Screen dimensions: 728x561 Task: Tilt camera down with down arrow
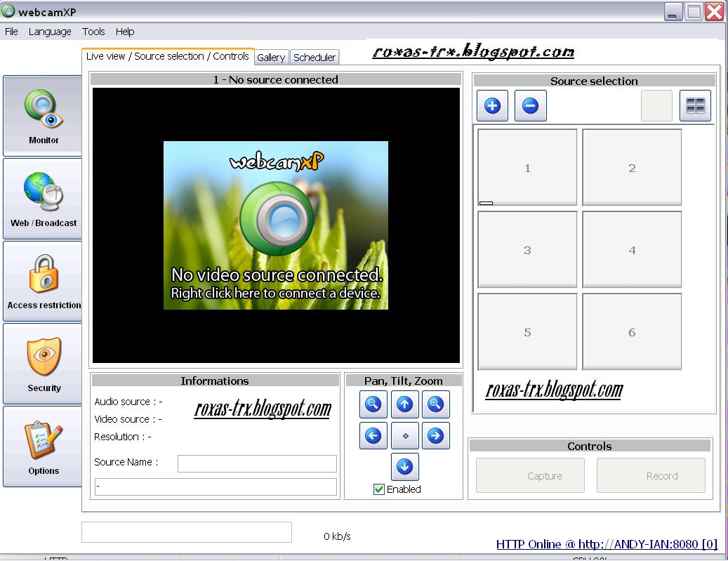[404, 467]
